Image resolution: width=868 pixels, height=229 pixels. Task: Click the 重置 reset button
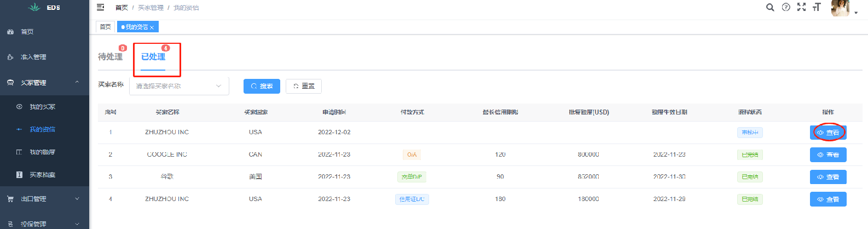coord(304,86)
